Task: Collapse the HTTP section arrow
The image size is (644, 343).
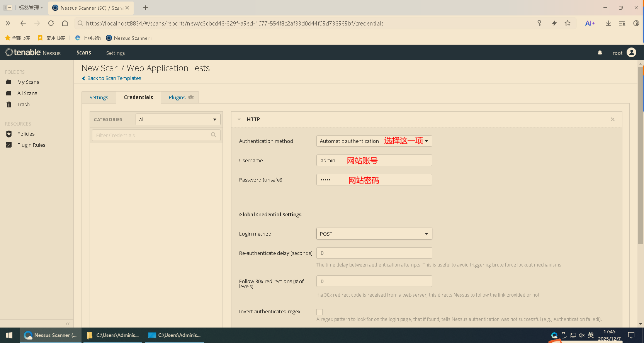Action: coord(239,119)
